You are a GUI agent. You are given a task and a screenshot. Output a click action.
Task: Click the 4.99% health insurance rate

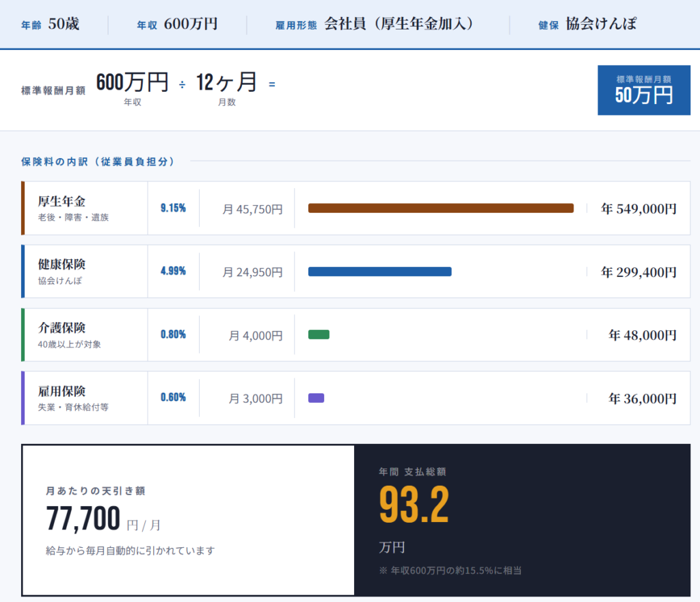point(173,271)
